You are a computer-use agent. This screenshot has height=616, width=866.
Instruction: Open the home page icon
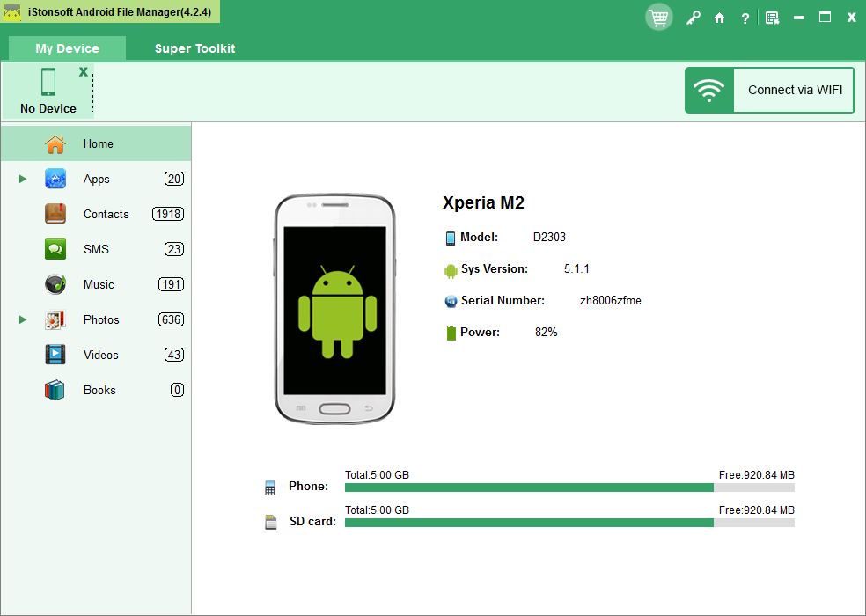point(719,17)
